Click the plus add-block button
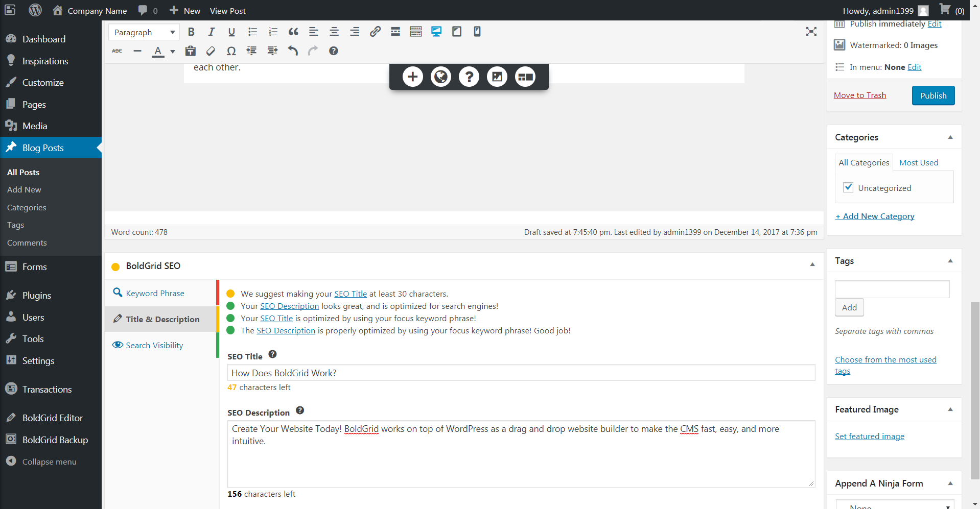The height and width of the screenshot is (509, 980). [x=413, y=77]
